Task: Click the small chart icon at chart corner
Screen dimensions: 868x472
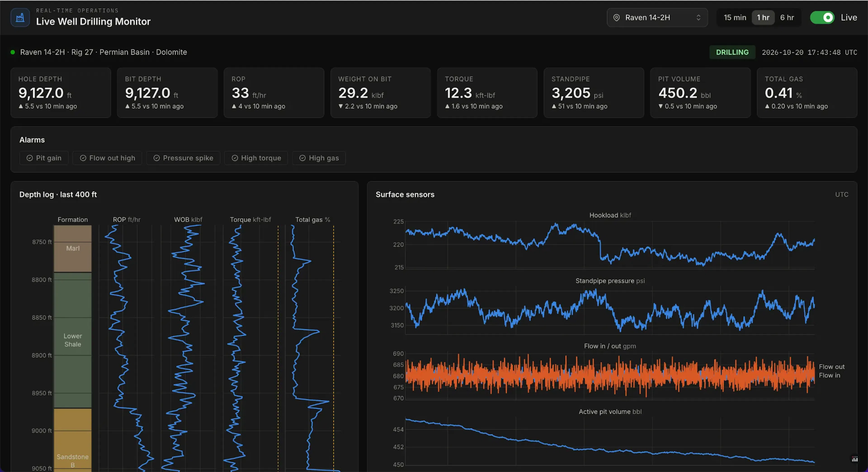Action: [x=854, y=459]
